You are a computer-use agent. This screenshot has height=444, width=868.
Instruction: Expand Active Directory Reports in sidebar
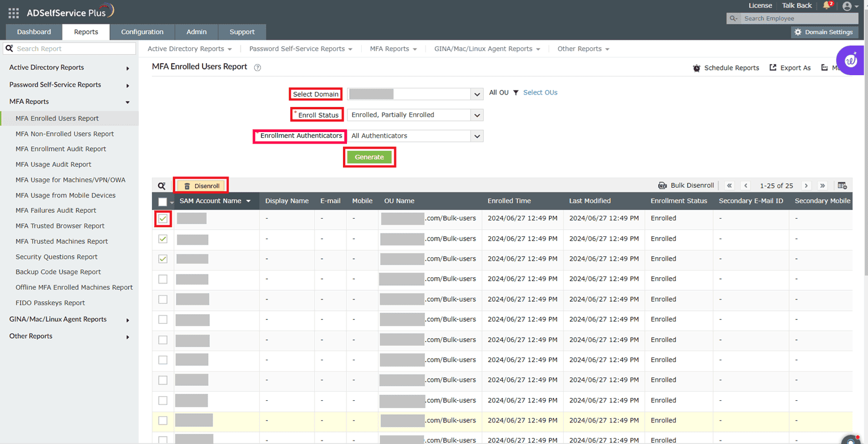[x=69, y=68]
